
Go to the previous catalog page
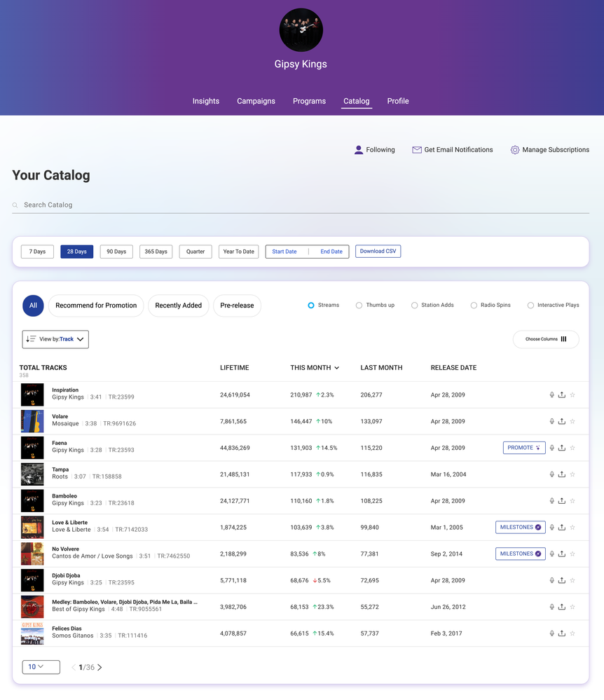pyautogui.click(x=74, y=667)
